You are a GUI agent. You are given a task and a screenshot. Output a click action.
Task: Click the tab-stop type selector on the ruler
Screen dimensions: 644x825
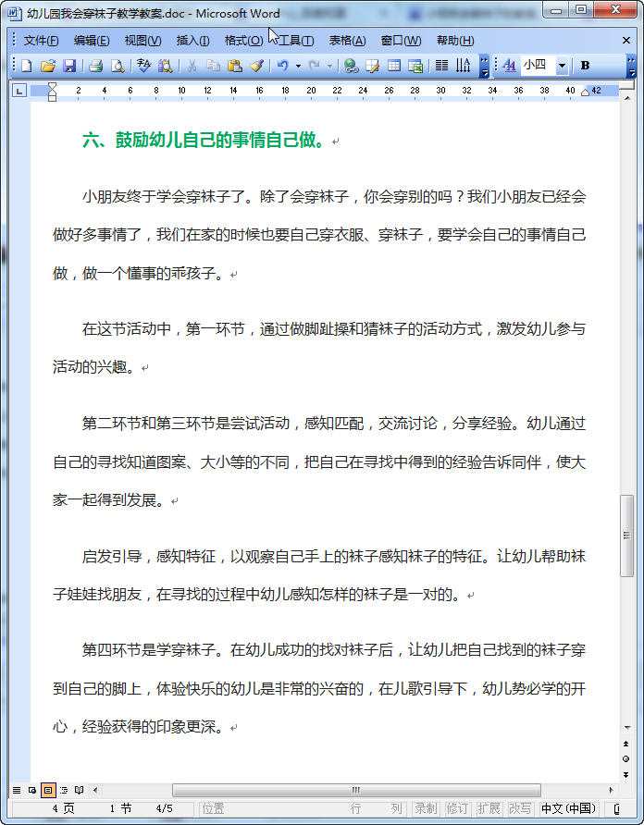(19, 91)
